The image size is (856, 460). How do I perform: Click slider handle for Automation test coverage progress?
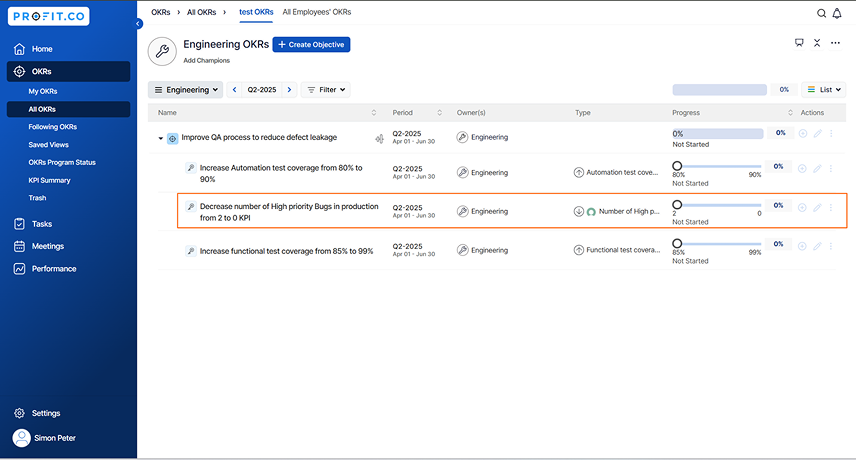677,166
